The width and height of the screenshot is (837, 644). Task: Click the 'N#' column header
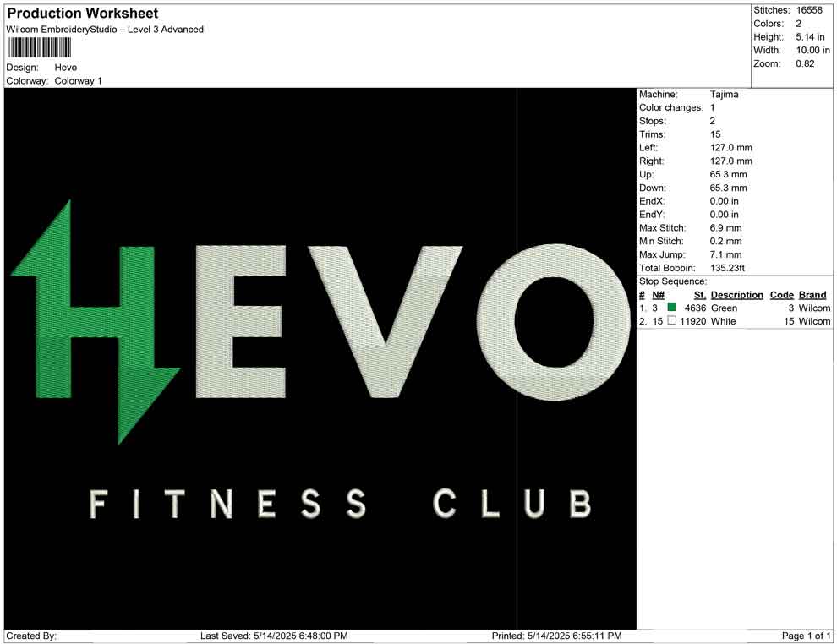(658, 295)
